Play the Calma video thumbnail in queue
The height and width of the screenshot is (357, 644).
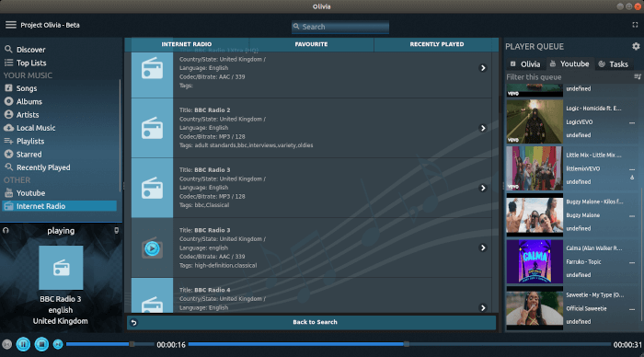click(x=535, y=261)
